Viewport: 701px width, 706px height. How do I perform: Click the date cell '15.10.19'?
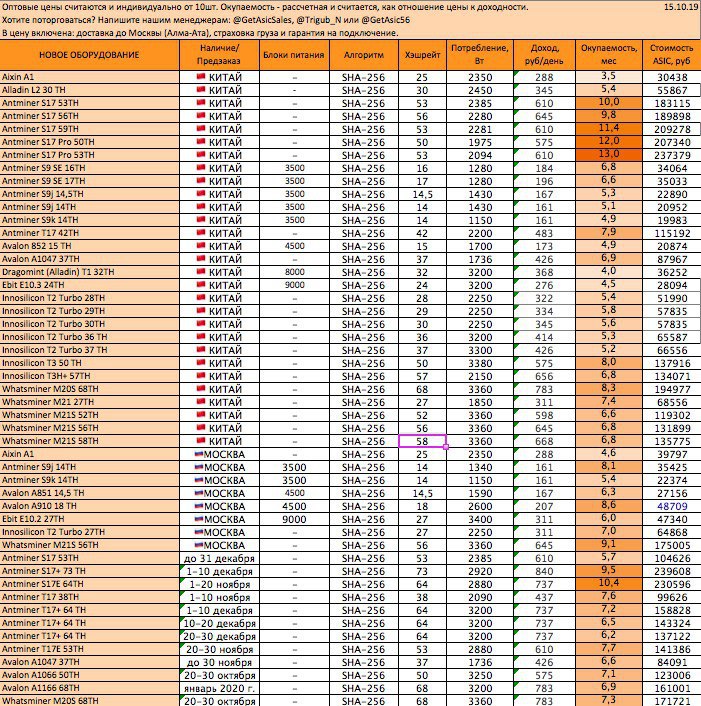(x=681, y=7)
